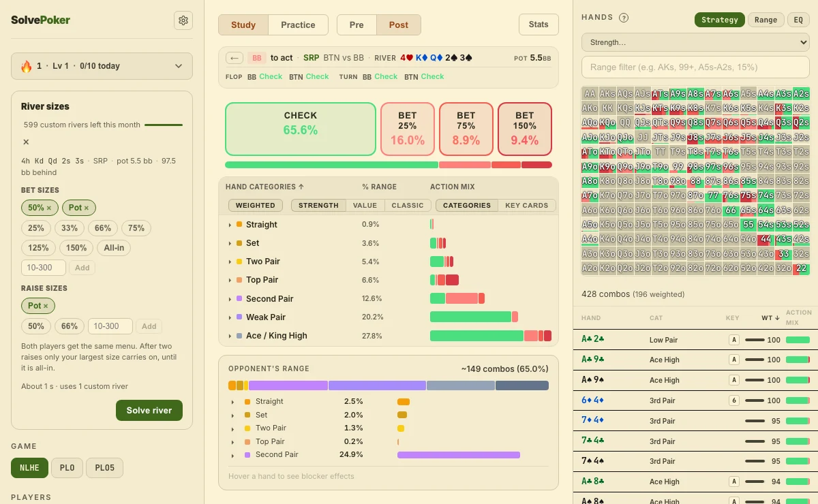Select the CATEGORIES action mix view
818x504 pixels.
pyautogui.click(x=467, y=205)
